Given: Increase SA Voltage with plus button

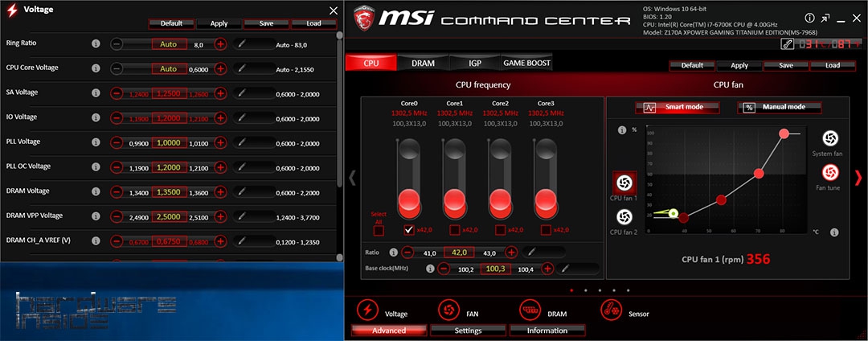Looking at the screenshot, I should (220, 93).
